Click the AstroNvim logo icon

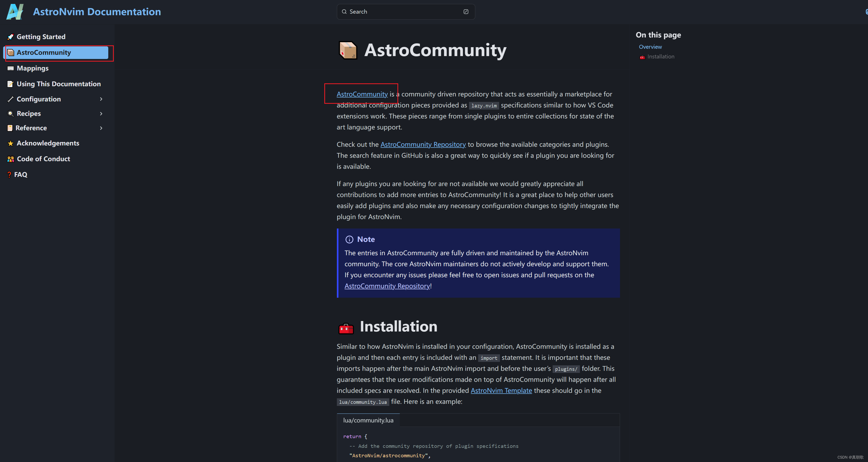coord(15,12)
